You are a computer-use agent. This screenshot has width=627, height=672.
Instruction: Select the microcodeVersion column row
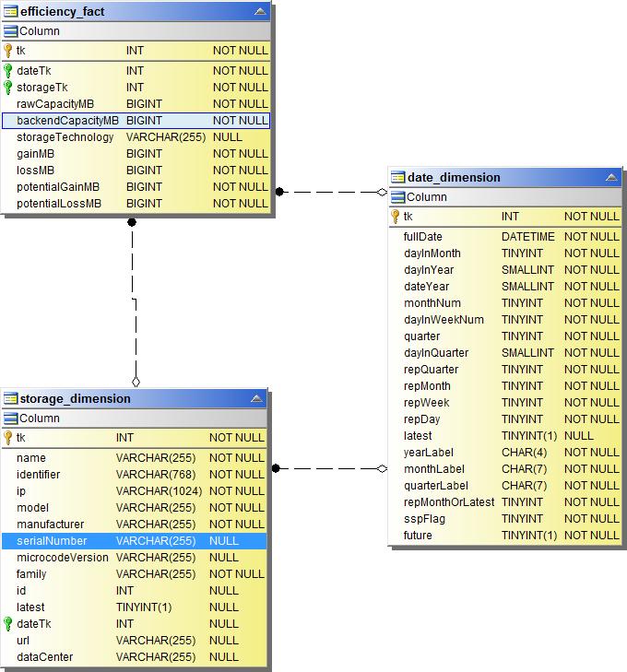pos(134,558)
